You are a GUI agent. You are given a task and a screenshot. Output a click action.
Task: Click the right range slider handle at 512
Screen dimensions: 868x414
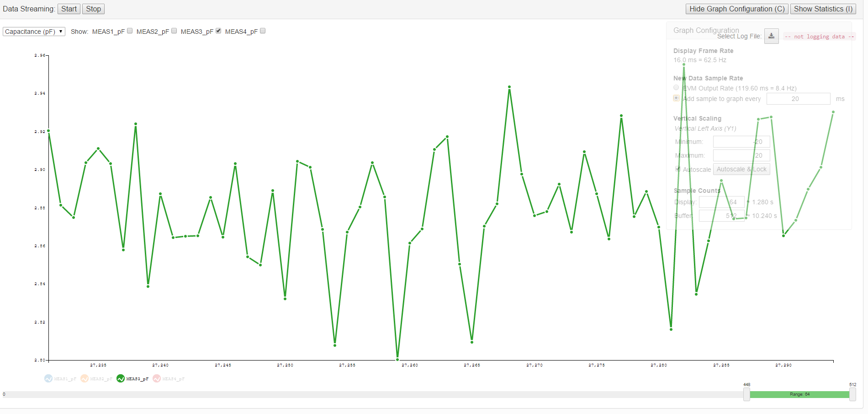pos(852,394)
